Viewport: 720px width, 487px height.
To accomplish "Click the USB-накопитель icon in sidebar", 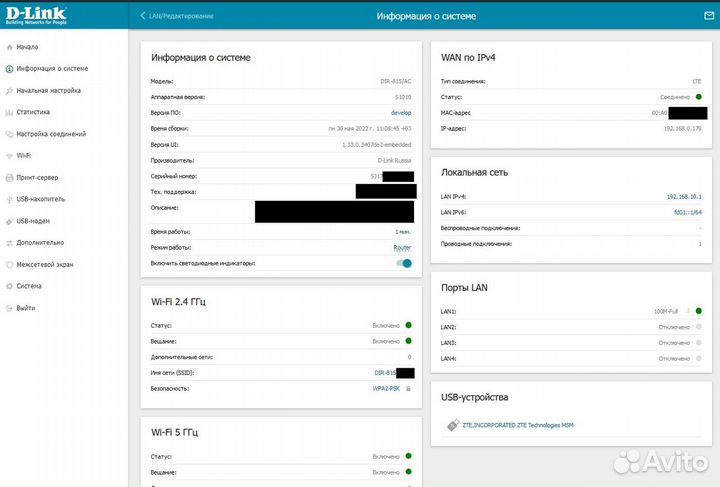I will pyautogui.click(x=9, y=199).
